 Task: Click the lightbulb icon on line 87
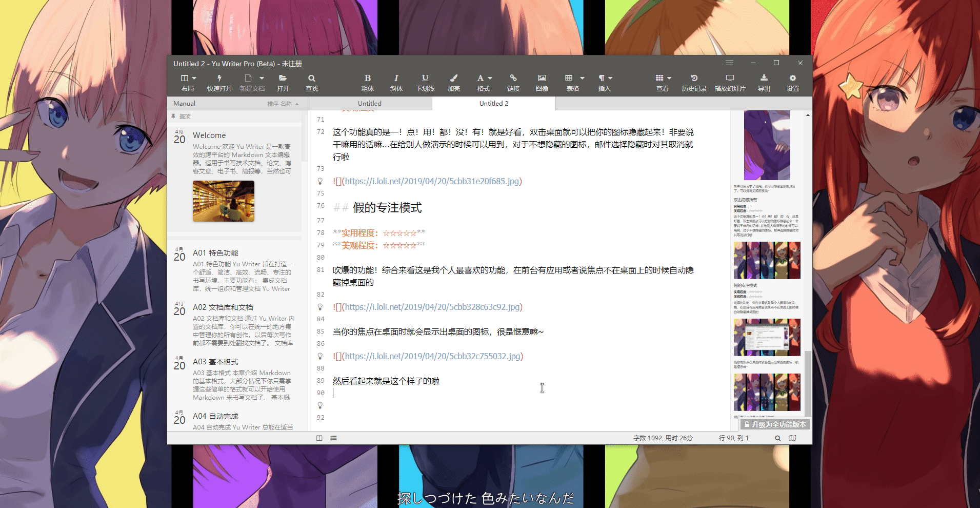click(x=320, y=356)
